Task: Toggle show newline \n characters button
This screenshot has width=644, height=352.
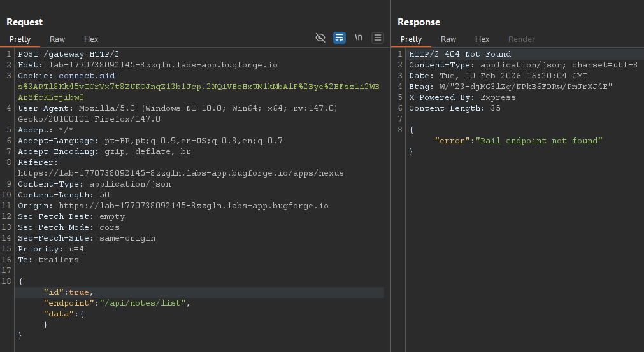Action: tap(359, 38)
